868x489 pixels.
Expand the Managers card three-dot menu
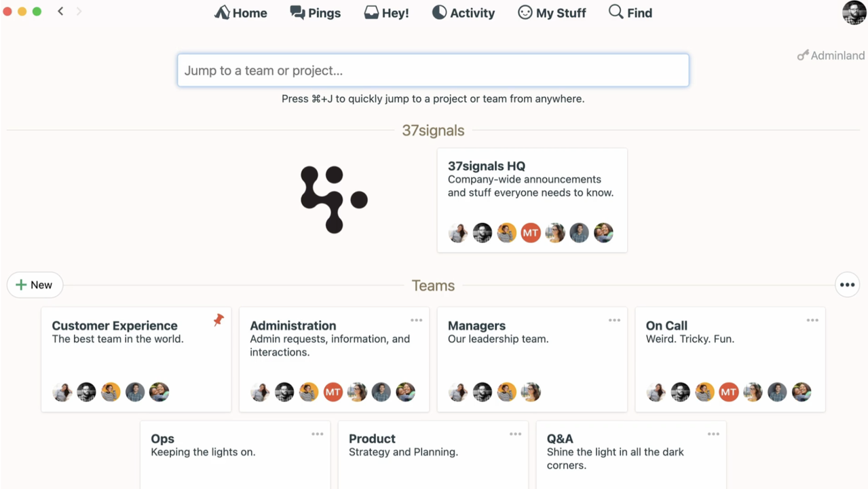point(614,321)
